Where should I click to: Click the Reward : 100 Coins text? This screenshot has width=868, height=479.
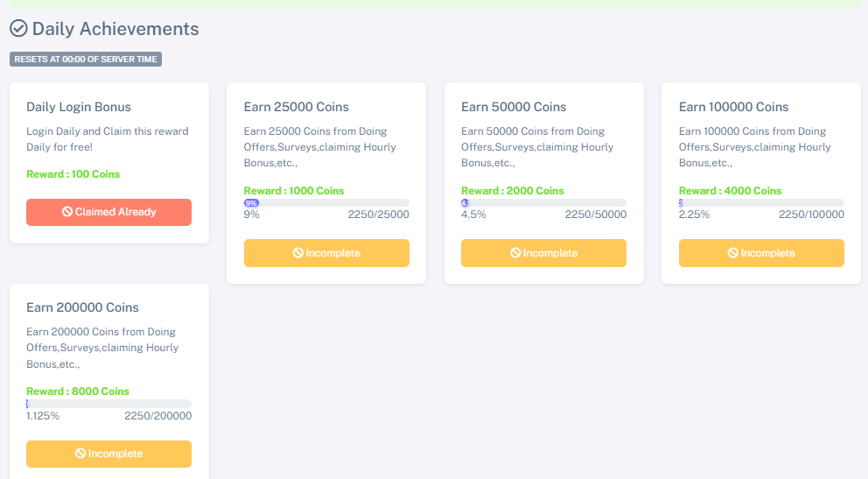73,174
